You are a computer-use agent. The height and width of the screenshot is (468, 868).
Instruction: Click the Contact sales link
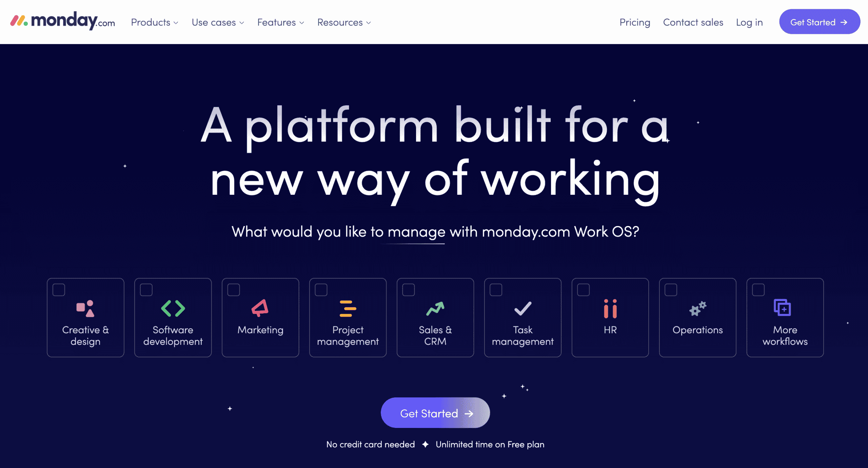tap(693, 22)
